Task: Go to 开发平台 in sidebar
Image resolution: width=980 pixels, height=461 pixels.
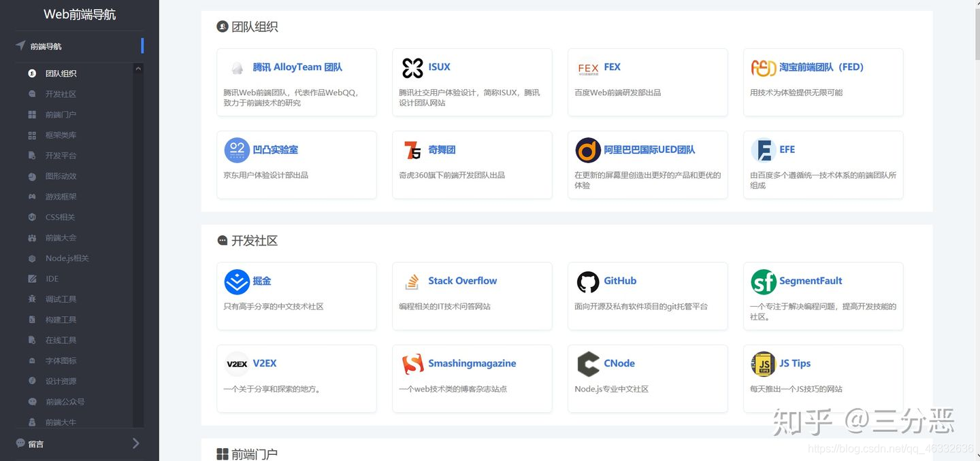Action: point(61,156)
